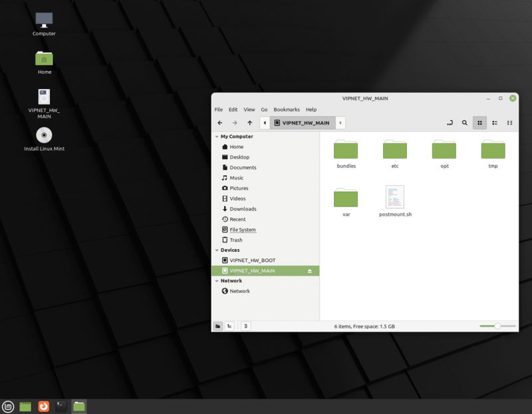Click the Back navigation arrow
The image size is (532, 414).
coord(220,123)
